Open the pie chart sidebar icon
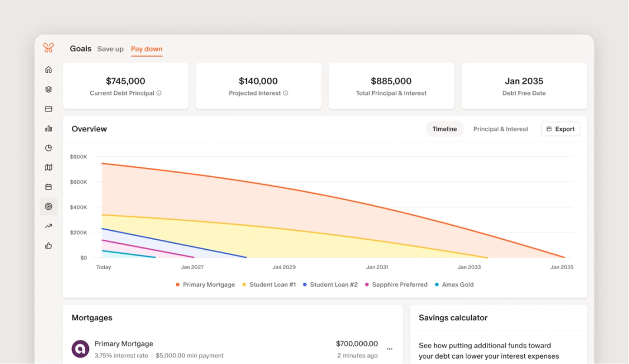This screenshot has height=364, width=629. click(48, 148)
